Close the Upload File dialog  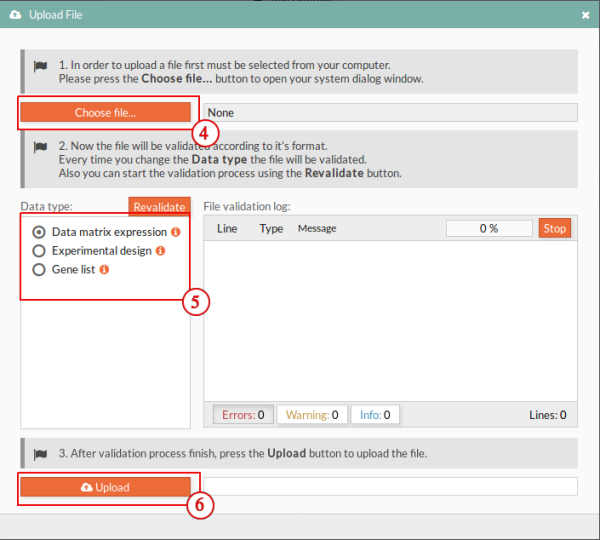tap(585, 15)
